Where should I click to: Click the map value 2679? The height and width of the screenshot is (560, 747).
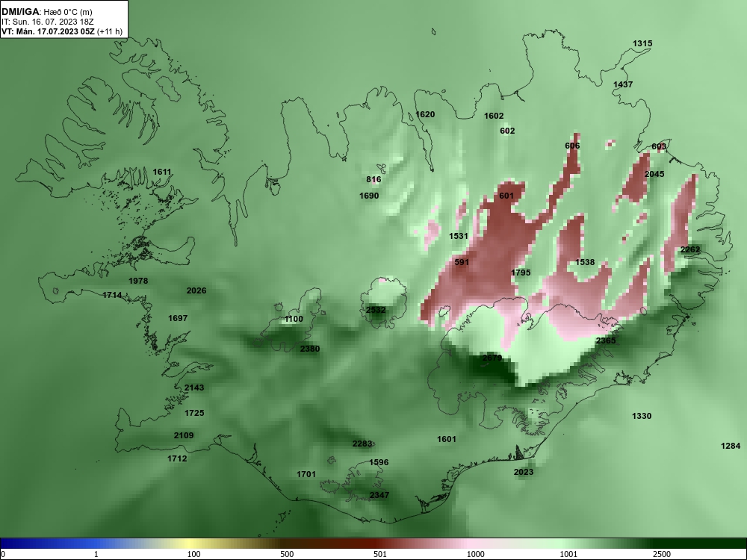[492, 358]
